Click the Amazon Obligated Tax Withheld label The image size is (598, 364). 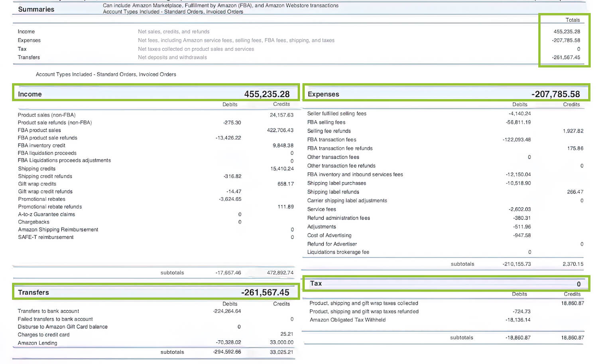(x=348, y=320)
